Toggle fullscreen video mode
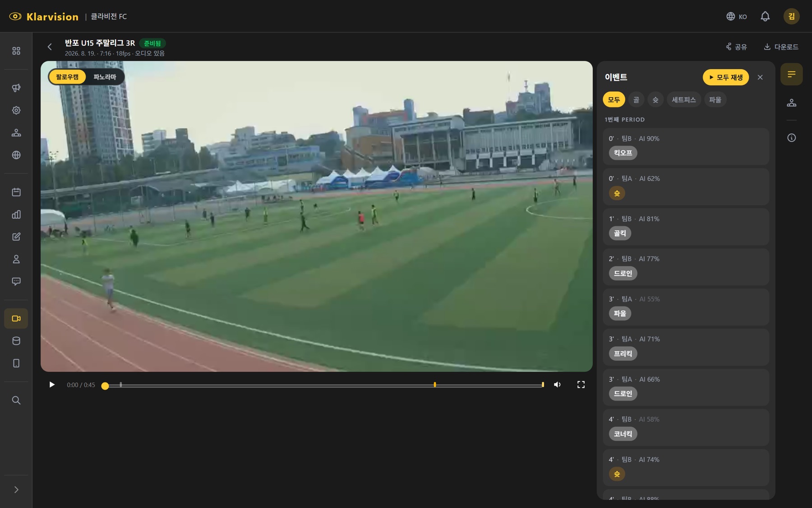Screen dimensions: 812x508 581,385
